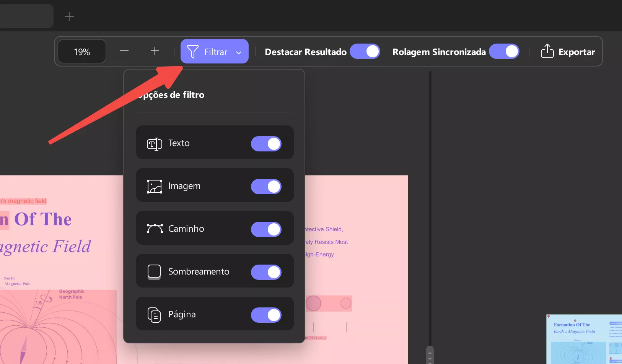
Task: Click the 'tective Shield,' text line
Action: (x=324, y=229)
